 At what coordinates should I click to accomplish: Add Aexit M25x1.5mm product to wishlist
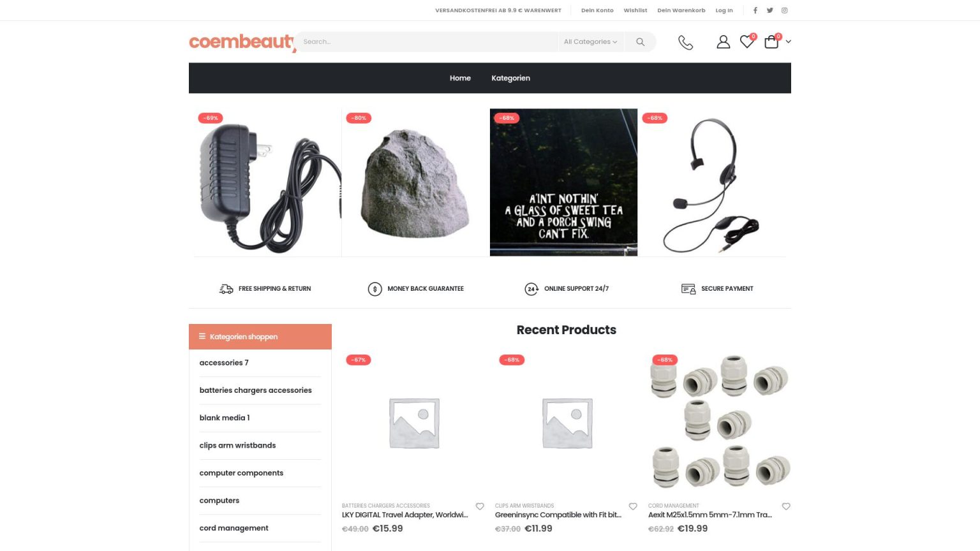[x=786, y=506]
